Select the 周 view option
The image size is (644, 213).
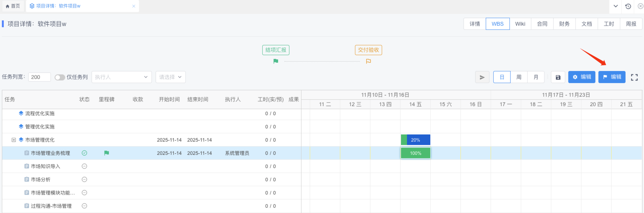[x=519, y=77]
